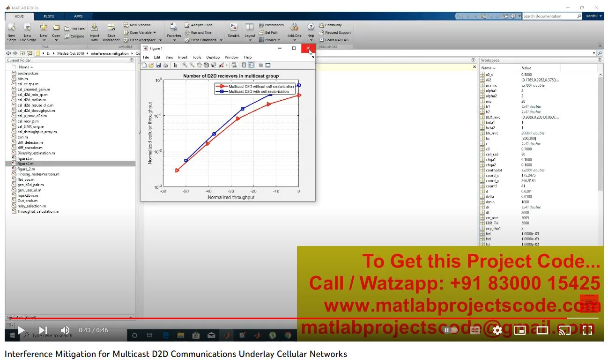
Task: Play the video
Action: point(21,330)
